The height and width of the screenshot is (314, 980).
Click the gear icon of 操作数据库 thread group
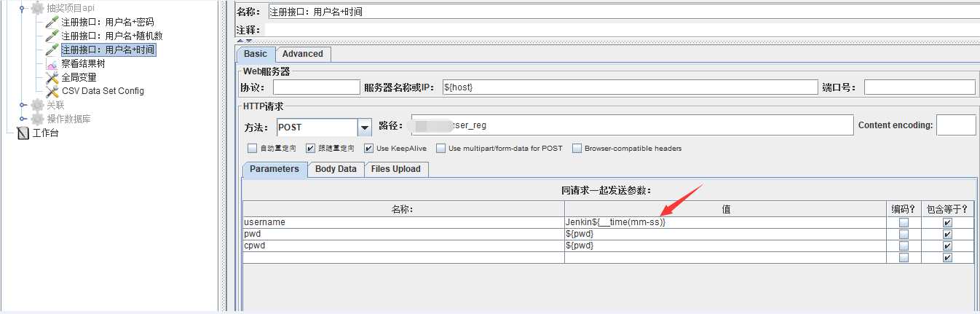click(37, 119)
